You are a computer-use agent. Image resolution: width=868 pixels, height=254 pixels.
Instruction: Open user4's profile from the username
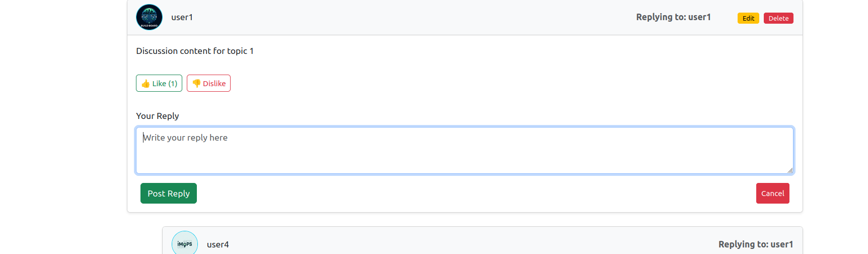218,244
